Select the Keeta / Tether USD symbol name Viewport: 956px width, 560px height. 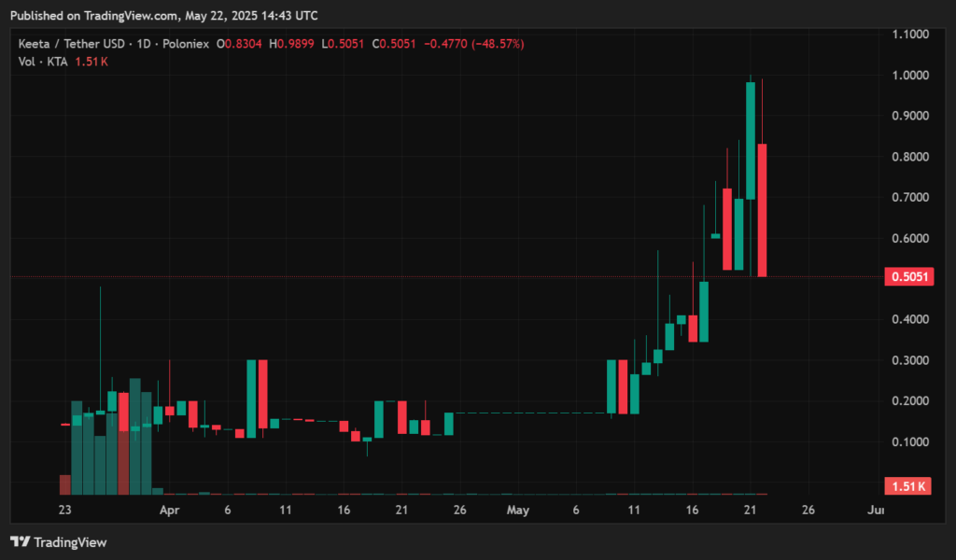70,43
